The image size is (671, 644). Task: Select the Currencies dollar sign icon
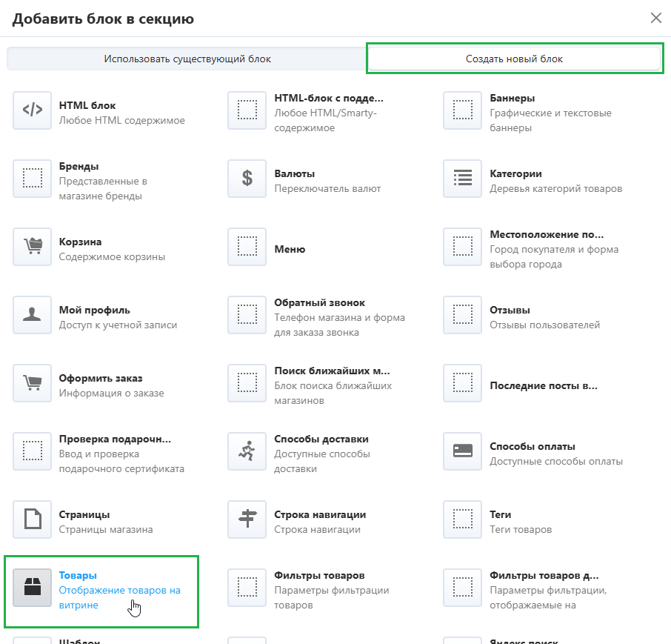(x=247, y=179)
